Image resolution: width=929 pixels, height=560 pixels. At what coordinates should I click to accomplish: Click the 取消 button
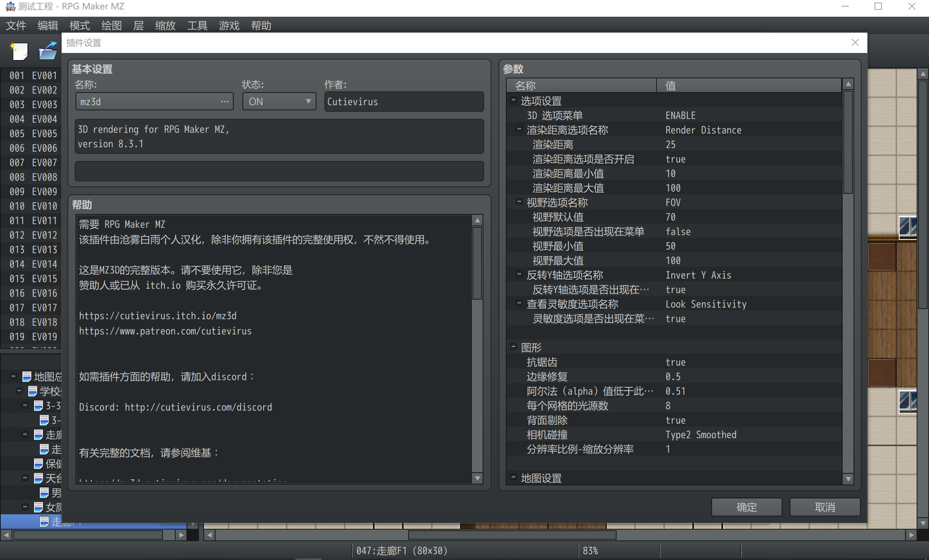tap(825, 507)
